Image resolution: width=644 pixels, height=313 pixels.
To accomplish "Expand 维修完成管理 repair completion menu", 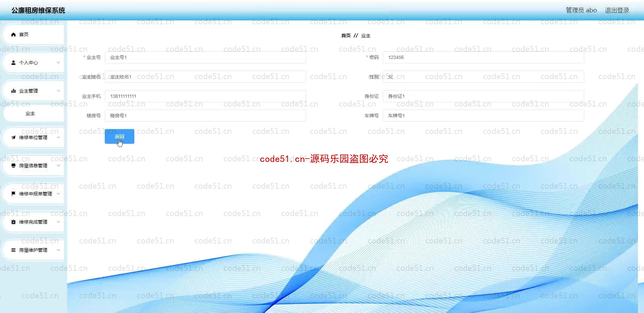I will (x=34, y=221).
